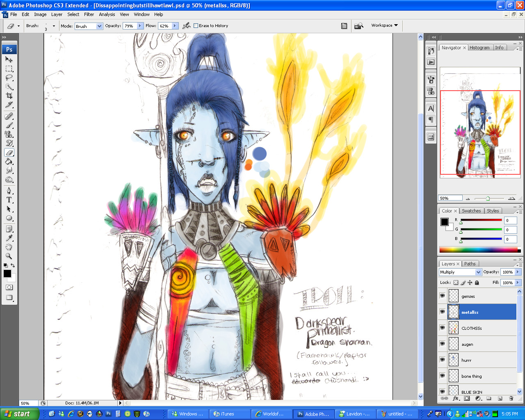525x420 pixels.
Task: Enable airbrush mode in options bar
Action: (186, 25)
